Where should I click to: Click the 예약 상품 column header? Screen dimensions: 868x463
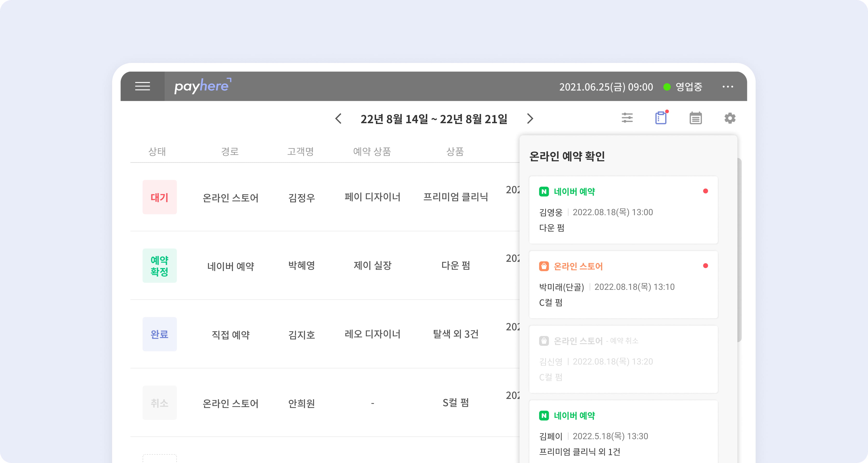click(372, 151)
